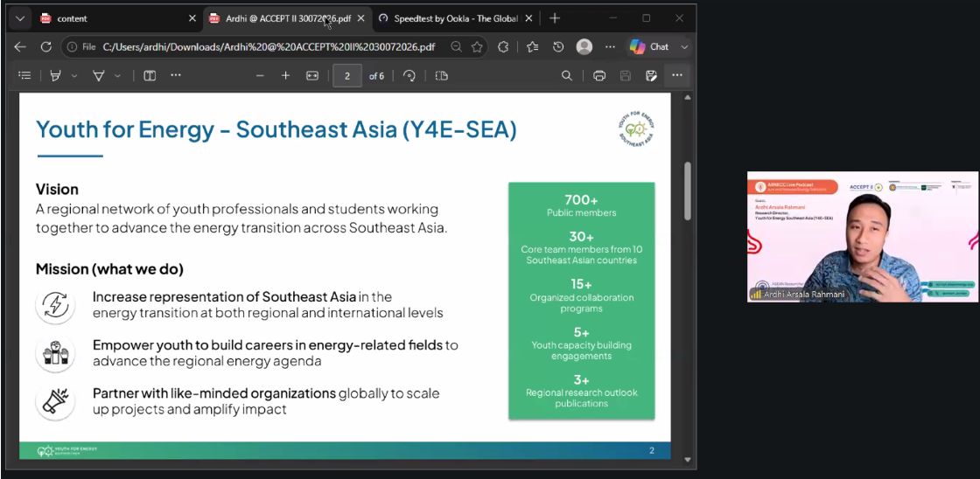The width and height of the screenshot is (980, 479).
Task: Click the 'of 6' page count text
Action: click(x=377, y=76)
